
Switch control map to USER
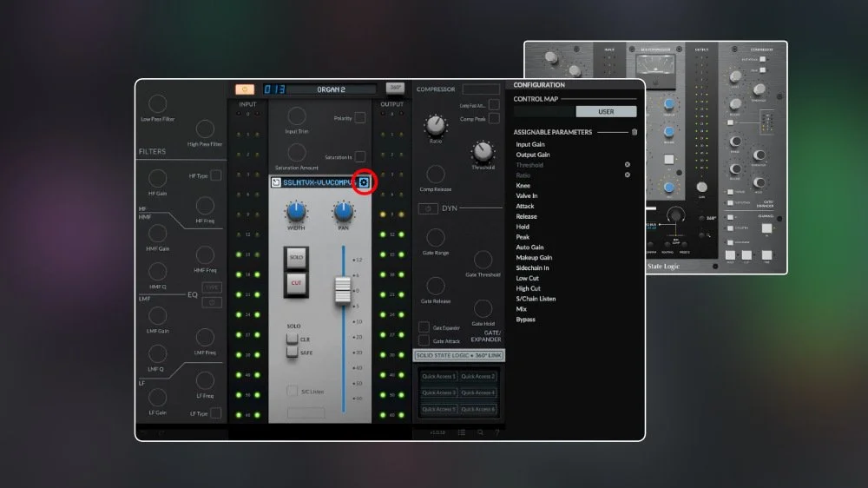606,111
